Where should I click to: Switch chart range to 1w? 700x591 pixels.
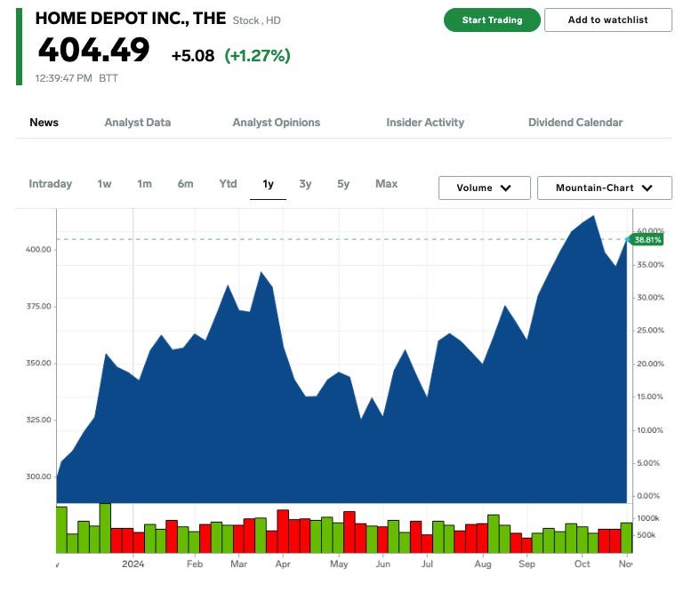click(x=105, y=184)
